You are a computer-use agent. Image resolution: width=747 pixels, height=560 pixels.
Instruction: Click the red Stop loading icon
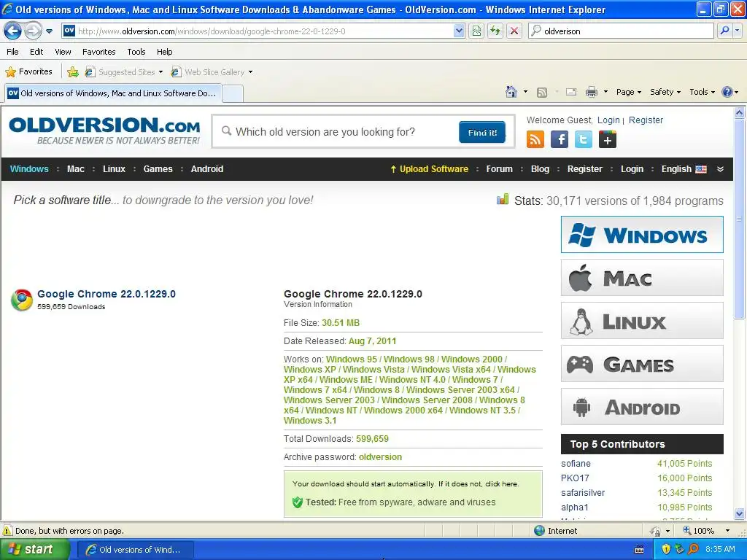[x=514, y=31]
